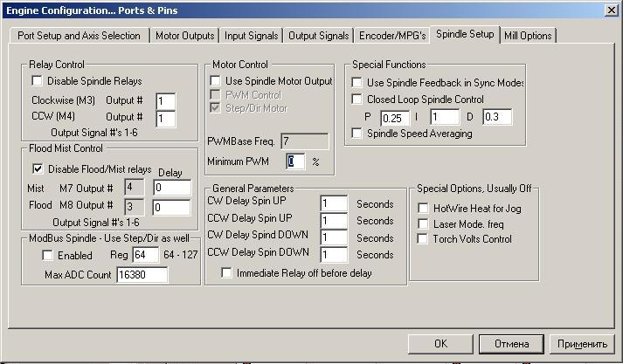Viewport: 623px width, 364px height.
Task: Click the P value field 0.25
Action: (x=395, y=119)
